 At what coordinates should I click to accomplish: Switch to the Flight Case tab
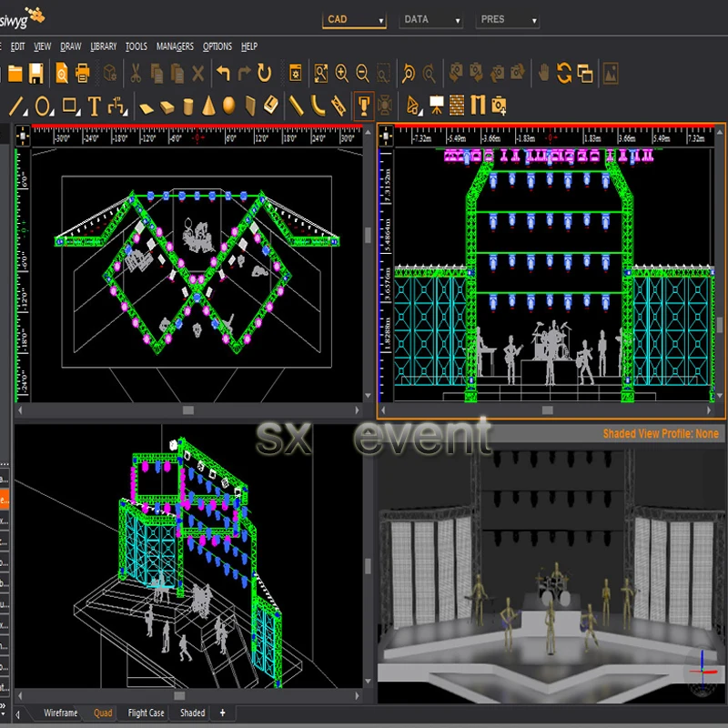pyautogui.click(x=147, y=713)
